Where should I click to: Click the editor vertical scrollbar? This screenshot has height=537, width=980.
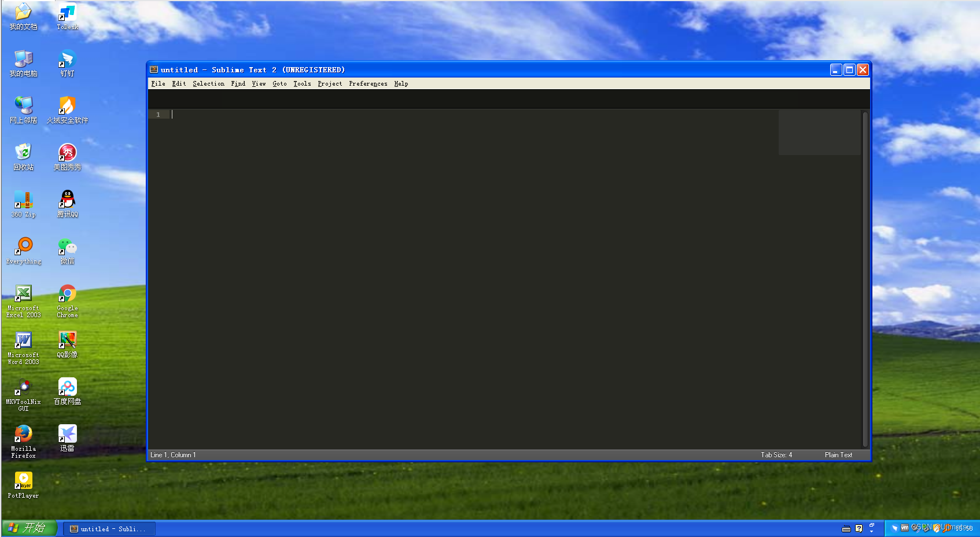[865, 279]
